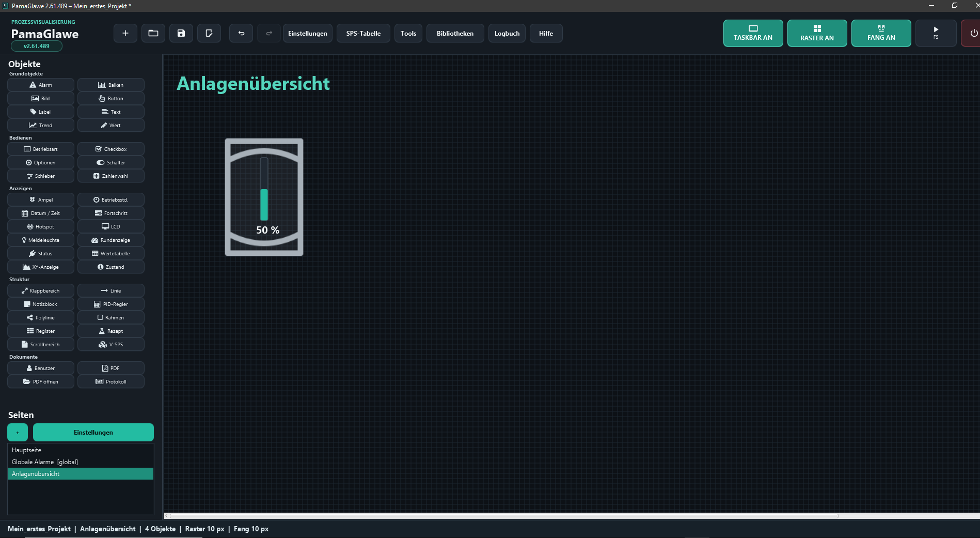Add a Schieber slider object
The height and width of the screenshot is (538, 980).
tap(41, 176)
